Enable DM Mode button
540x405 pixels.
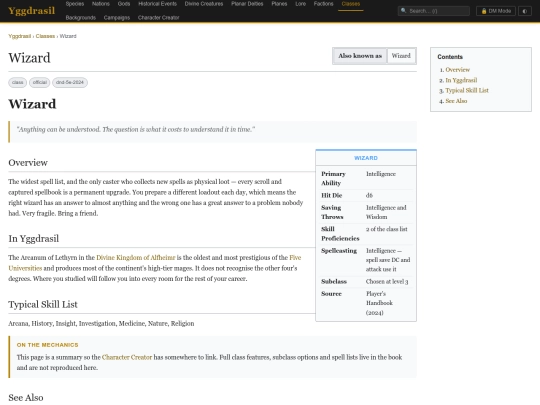point(496,11)
